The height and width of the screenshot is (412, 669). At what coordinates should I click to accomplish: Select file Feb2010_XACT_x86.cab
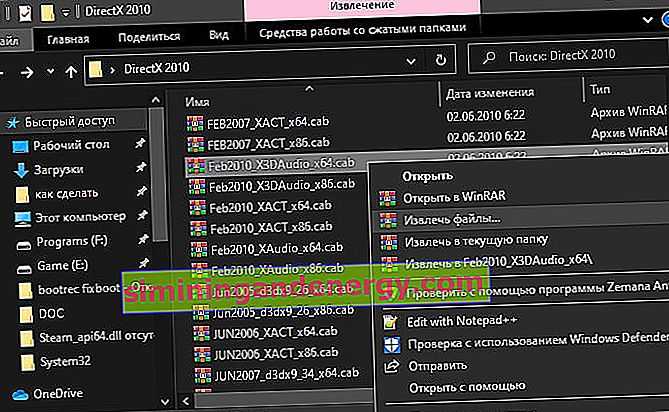271,228
